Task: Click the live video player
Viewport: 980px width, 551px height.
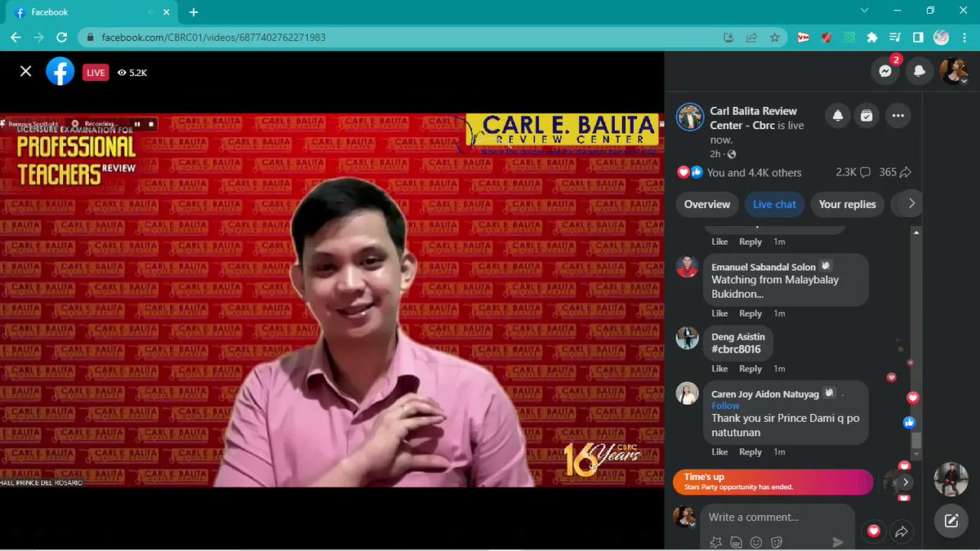Action: pos(332,300)
